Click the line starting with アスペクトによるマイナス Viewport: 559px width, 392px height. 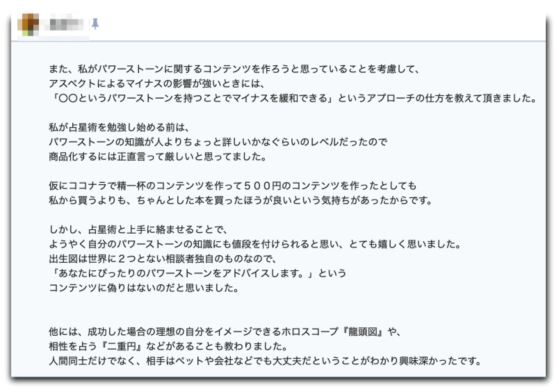(x=157, y=84)
